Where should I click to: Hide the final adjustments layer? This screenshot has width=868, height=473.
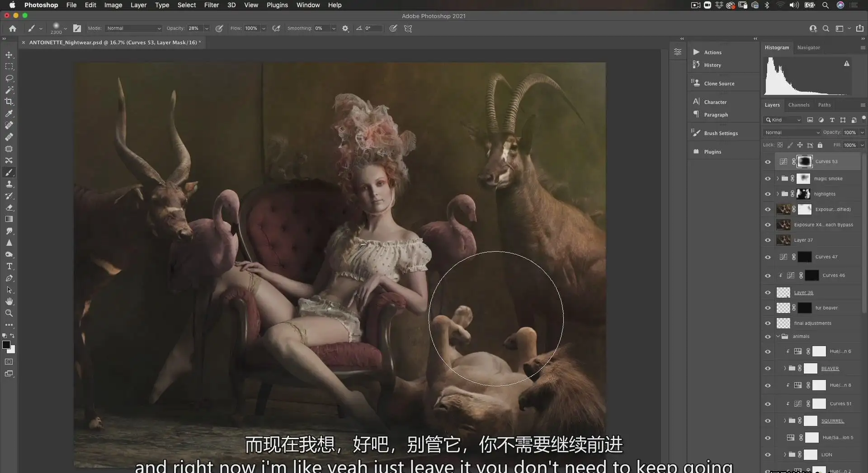tap(768, 323)
